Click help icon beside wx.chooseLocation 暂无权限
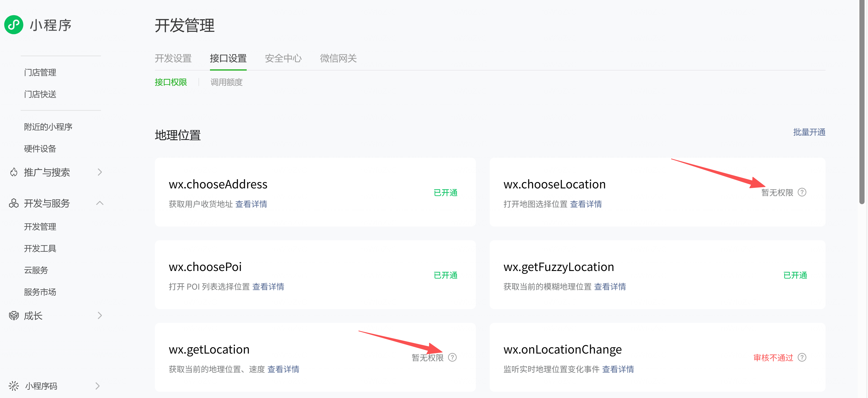The width and height of the screenshot is (868, 398). (x=802, y=192)
